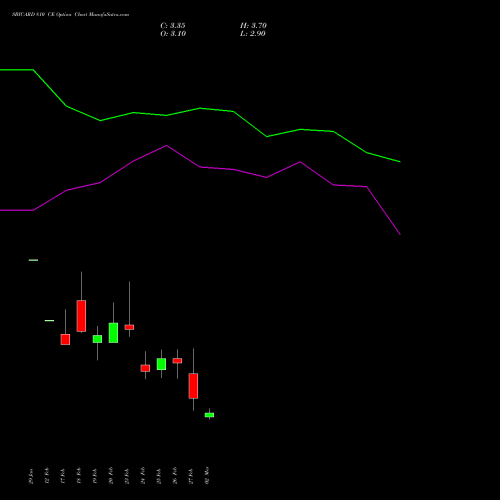Click the high value H: 3.70
Image resolution: width=500 pixels, height=500 pixels.
tap(253, 26)
